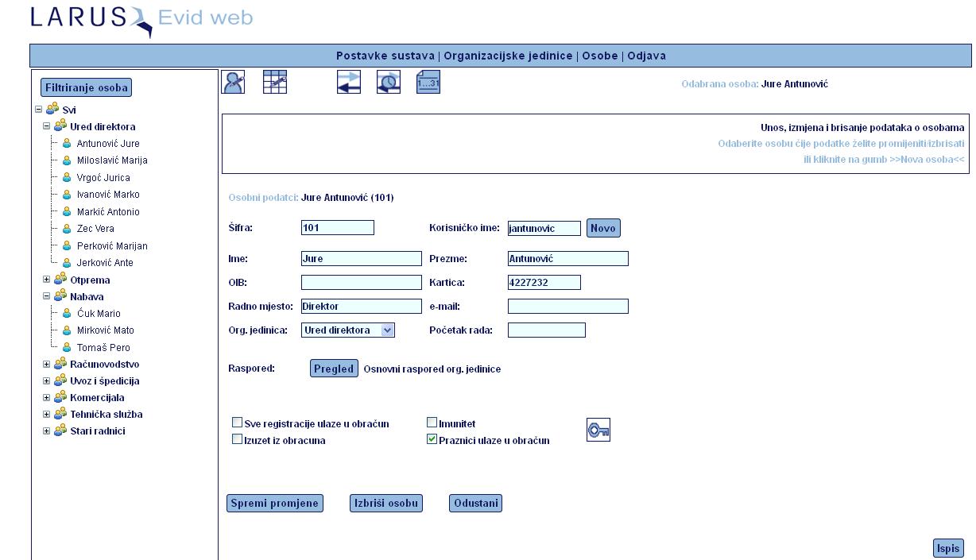The height and width of the screenshot is (560, 976).
Task: Click the two-arrows registrations icon
Action: [349, 82]
